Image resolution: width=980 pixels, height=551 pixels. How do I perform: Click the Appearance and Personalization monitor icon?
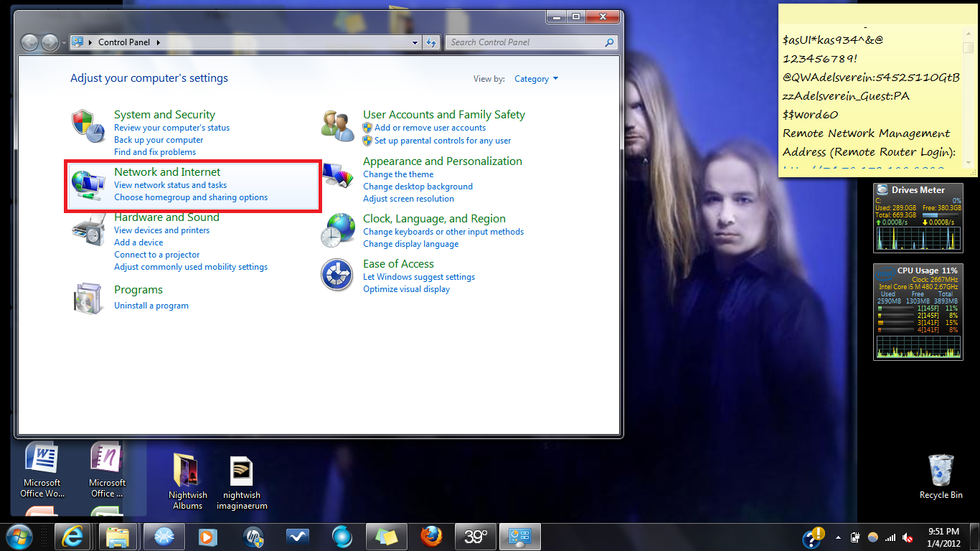[338, 174]
